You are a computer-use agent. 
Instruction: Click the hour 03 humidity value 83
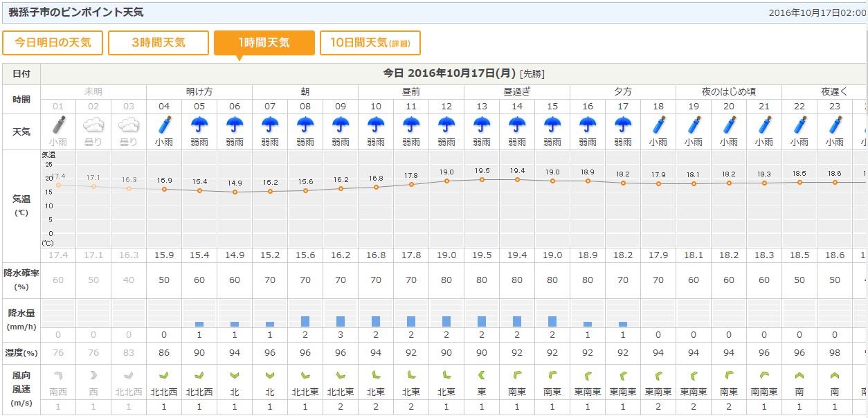129,352
